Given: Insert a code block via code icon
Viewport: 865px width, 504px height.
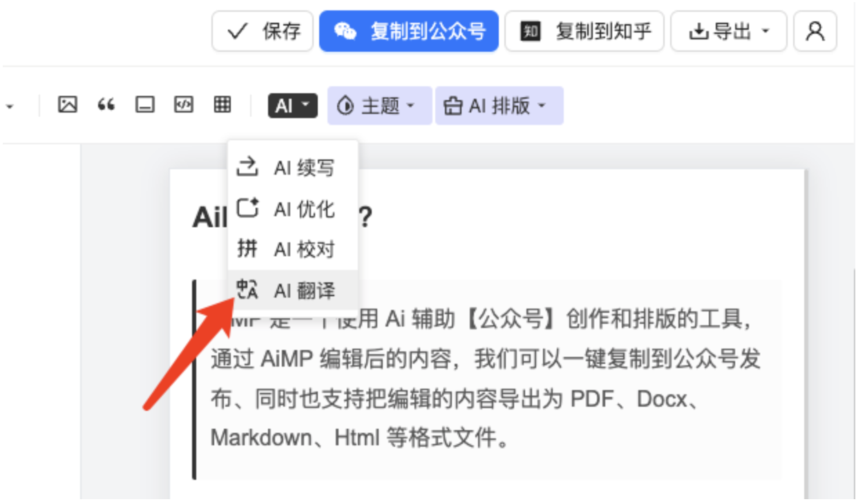Looking at the screenshot, I should [x=183, y=105].
